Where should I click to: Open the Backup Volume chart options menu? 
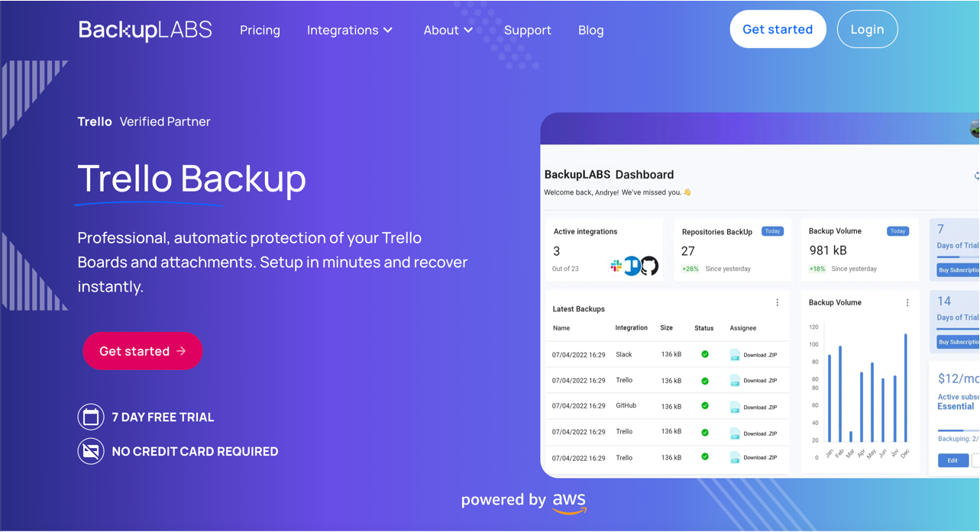click(x=908, y=301)
